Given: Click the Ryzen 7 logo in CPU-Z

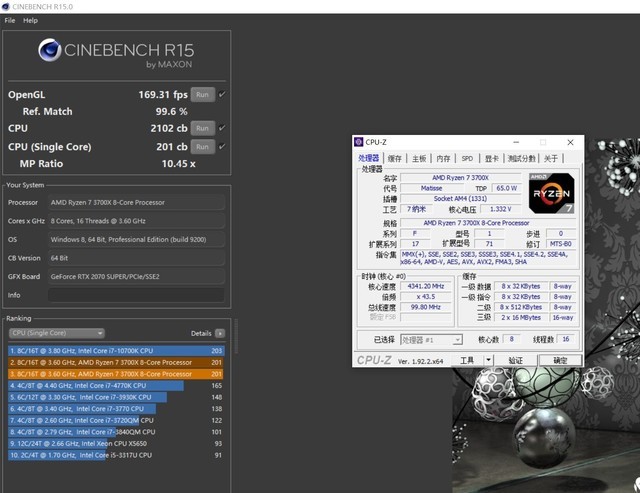Looking at the screenshot, I should (x=552, y=193).
